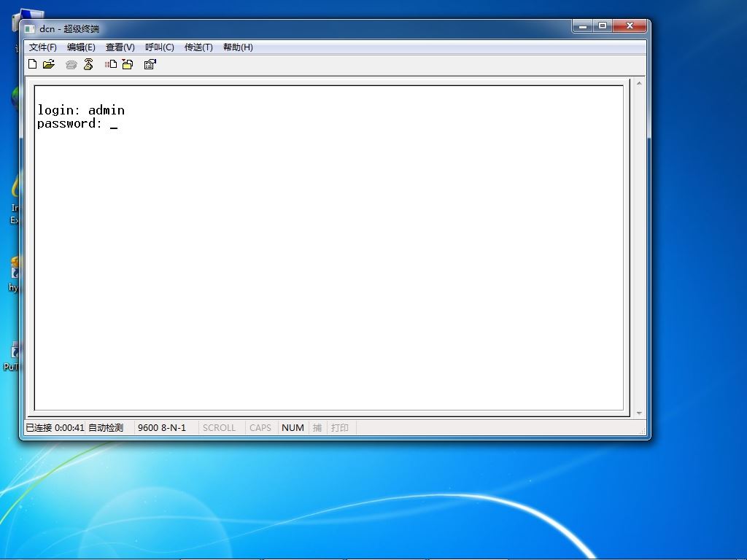Open the 编辑(E) menu
747x560 pixels.
(x=81, y=47)
